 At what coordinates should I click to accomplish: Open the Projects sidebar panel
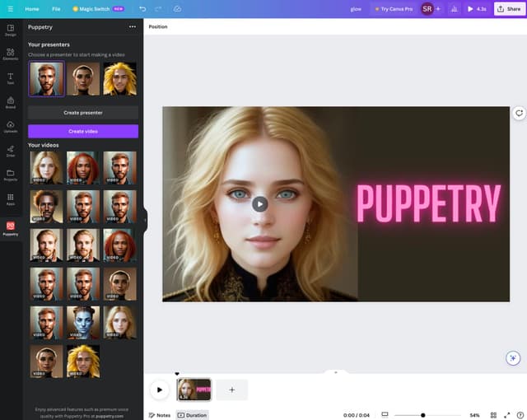point(11,175)
